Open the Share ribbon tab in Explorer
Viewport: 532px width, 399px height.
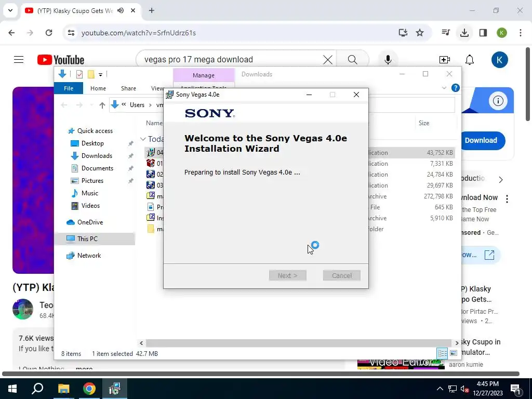[128, 88]
